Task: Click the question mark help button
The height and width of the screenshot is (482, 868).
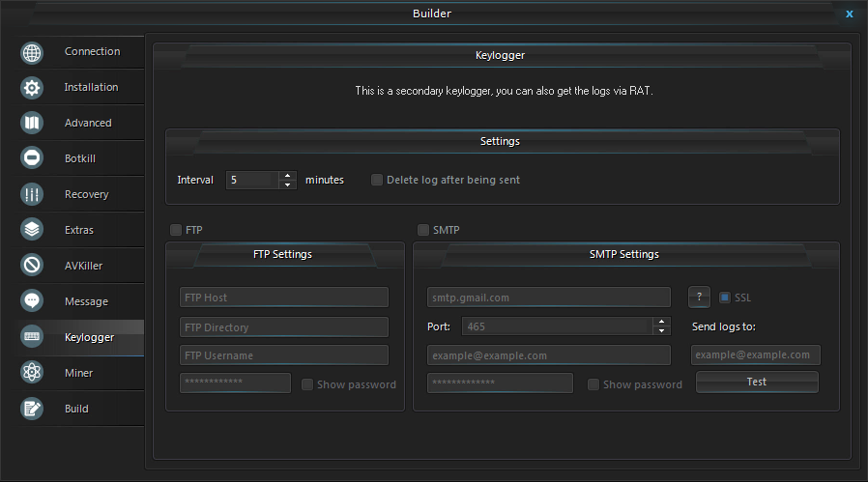Action: [699, 298]
